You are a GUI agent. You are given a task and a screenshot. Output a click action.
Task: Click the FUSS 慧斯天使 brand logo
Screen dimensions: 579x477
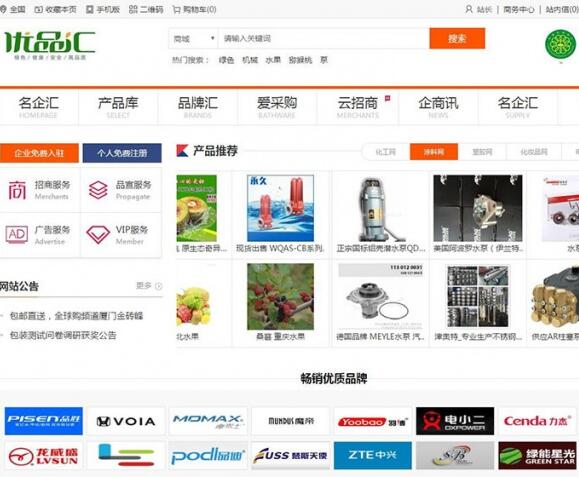pos(291,456)
